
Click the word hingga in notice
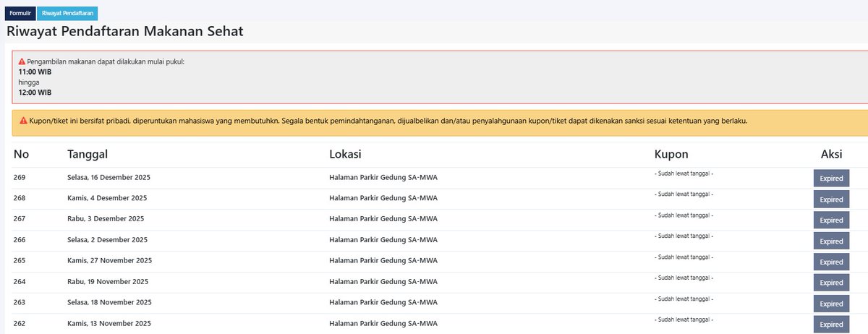tap(29, 82)
